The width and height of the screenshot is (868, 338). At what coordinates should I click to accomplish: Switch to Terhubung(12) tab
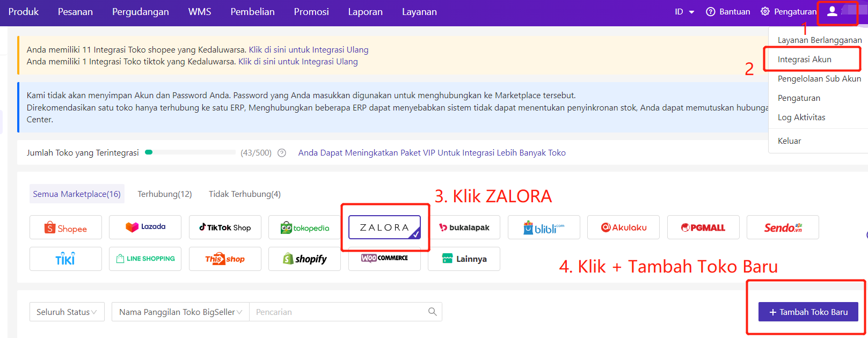coord(165,194)
